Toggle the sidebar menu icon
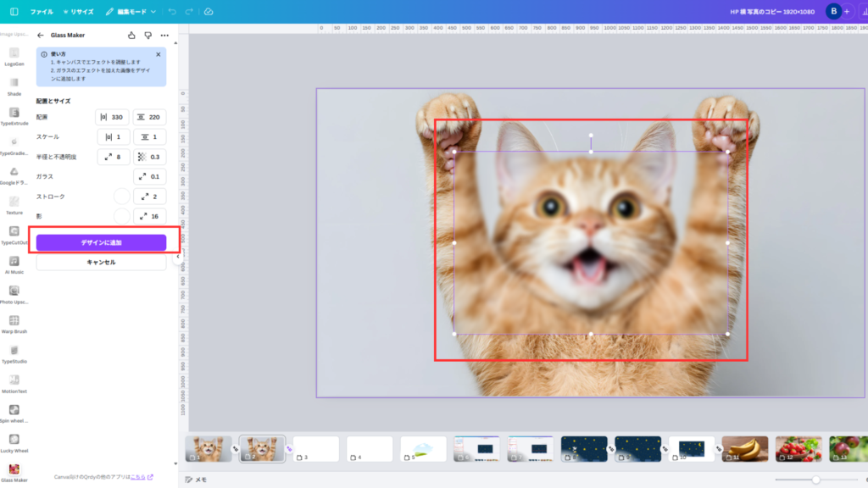868x488 pixels. pyautogui.click(x=14, y=12)
